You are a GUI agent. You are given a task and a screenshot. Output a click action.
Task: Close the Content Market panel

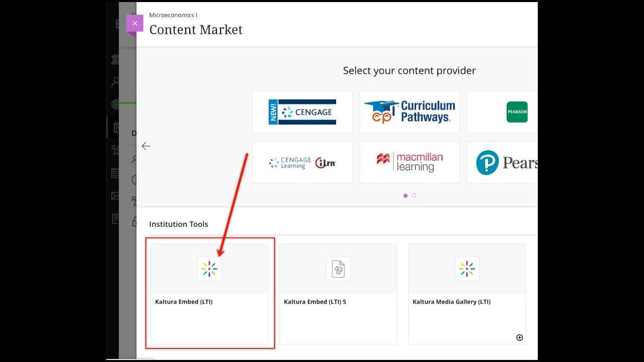click(134, 23)
